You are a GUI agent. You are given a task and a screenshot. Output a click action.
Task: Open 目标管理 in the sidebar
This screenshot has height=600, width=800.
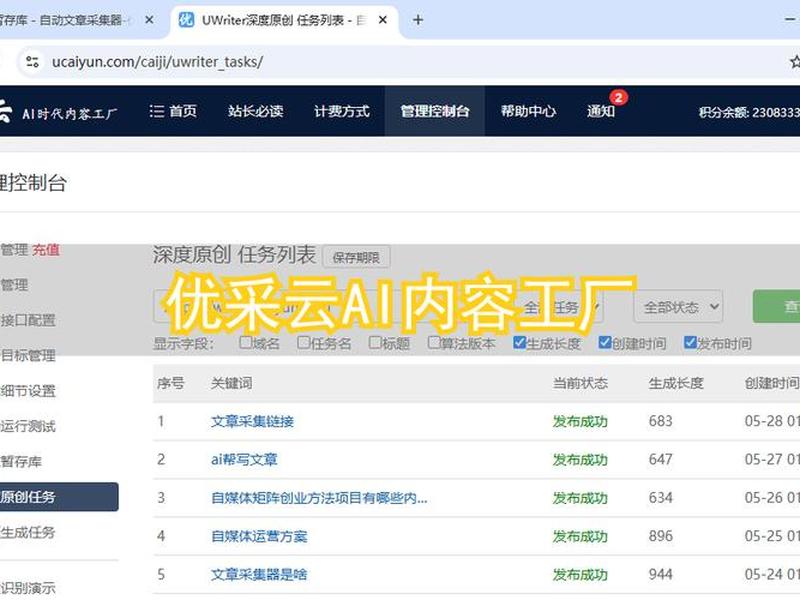click(x=28, y=356)
